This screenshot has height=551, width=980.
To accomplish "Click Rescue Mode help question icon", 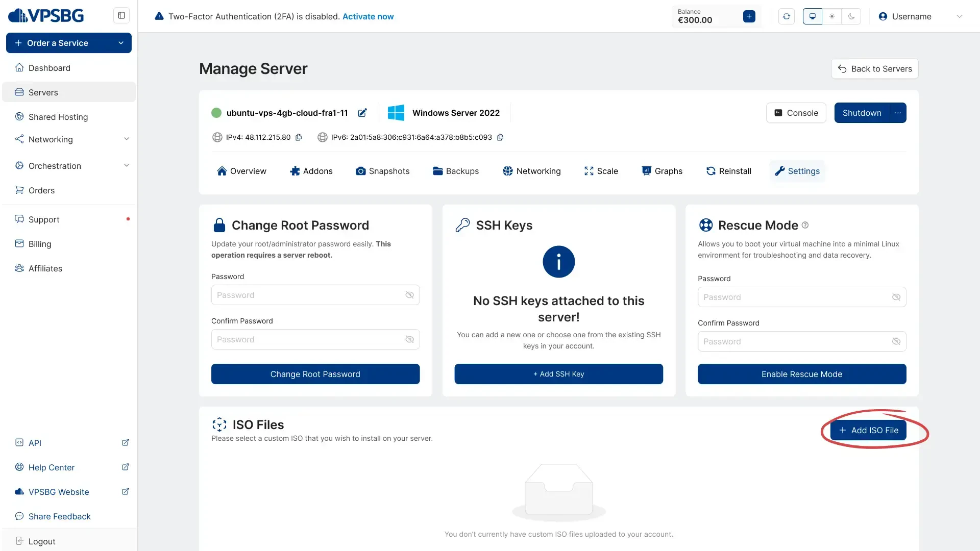I will pos(805,225).
